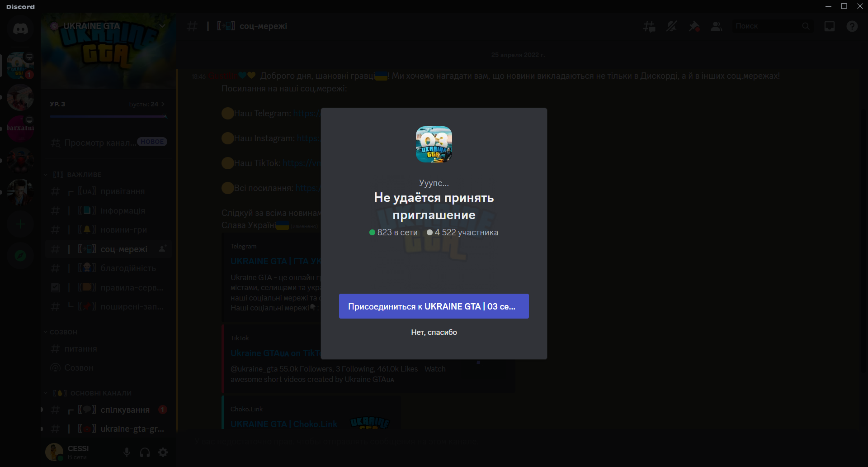Toggle channel notification mute bell icon
Viewport: 868px width, 467px height.
671,26
